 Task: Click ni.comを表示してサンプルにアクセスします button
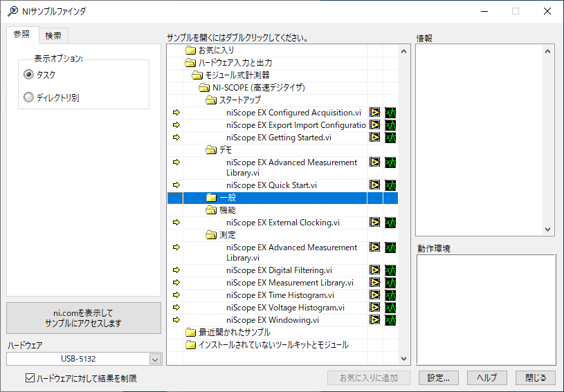tap(84, 318)
